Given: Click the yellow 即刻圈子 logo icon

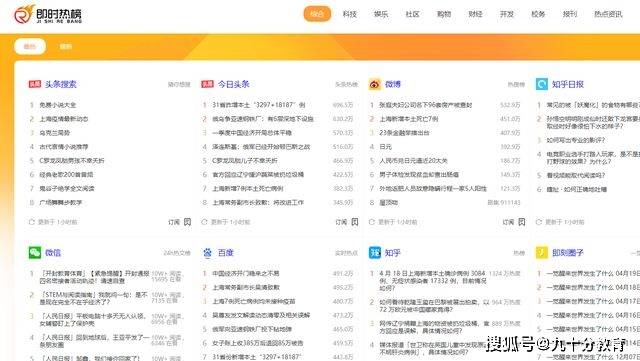Looking at the screenshot, I should click(542, 252).
